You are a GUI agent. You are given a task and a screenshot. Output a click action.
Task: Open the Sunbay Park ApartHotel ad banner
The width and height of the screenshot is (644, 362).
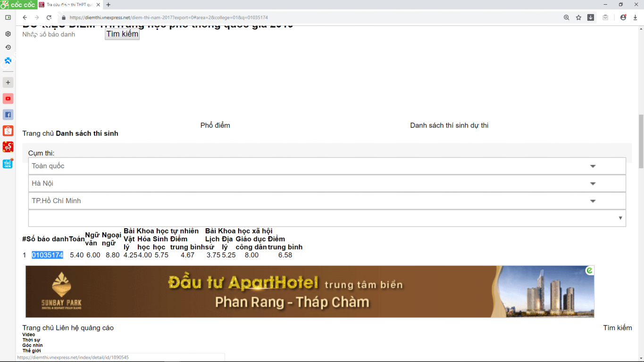(x=310, y=291)
